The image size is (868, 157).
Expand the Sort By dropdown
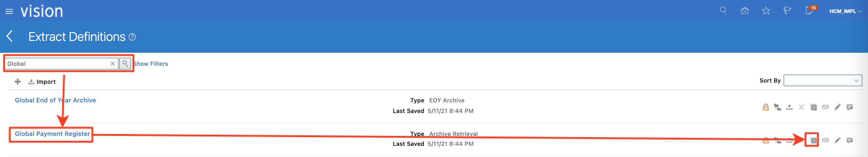pos(822,81)
